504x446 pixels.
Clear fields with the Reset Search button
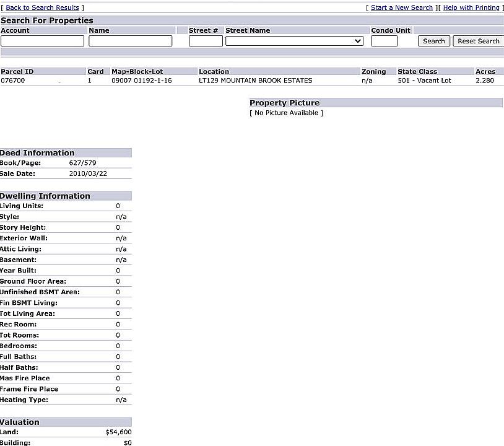pyautogui.click(x=479, y=41)
